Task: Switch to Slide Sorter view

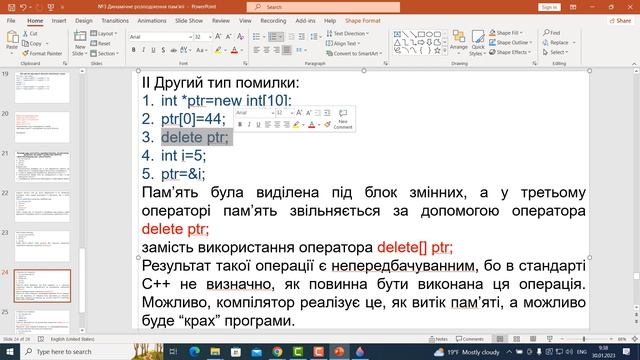Action: 516,339
